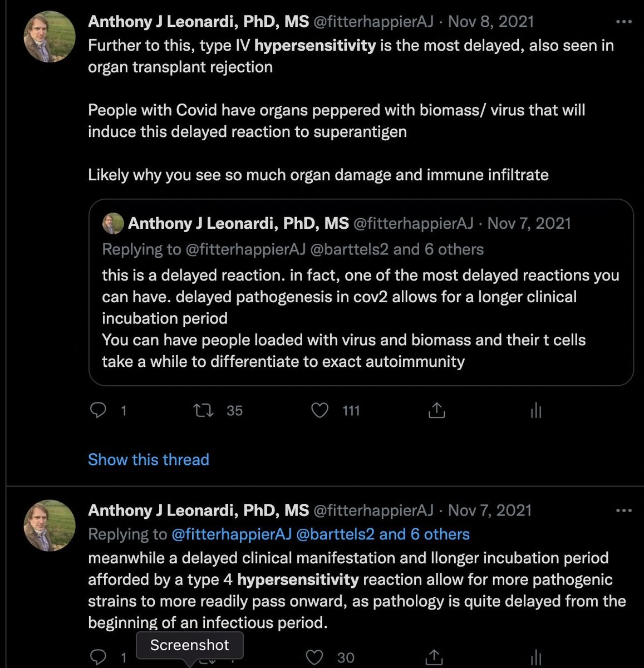Share the bottom tweet about incubation period
Viewport: 644px width, 668px height.
click(x=434, y=657)
